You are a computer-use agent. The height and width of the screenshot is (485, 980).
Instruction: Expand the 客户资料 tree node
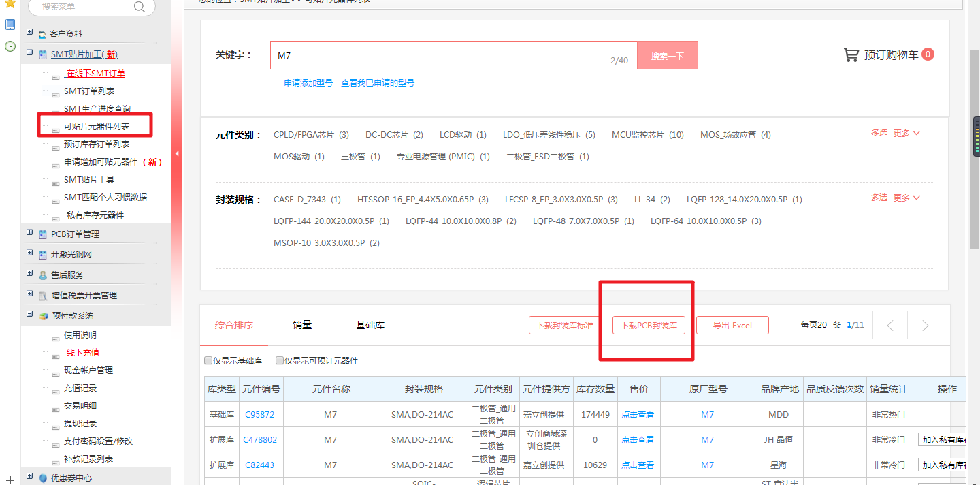(30, 33)
